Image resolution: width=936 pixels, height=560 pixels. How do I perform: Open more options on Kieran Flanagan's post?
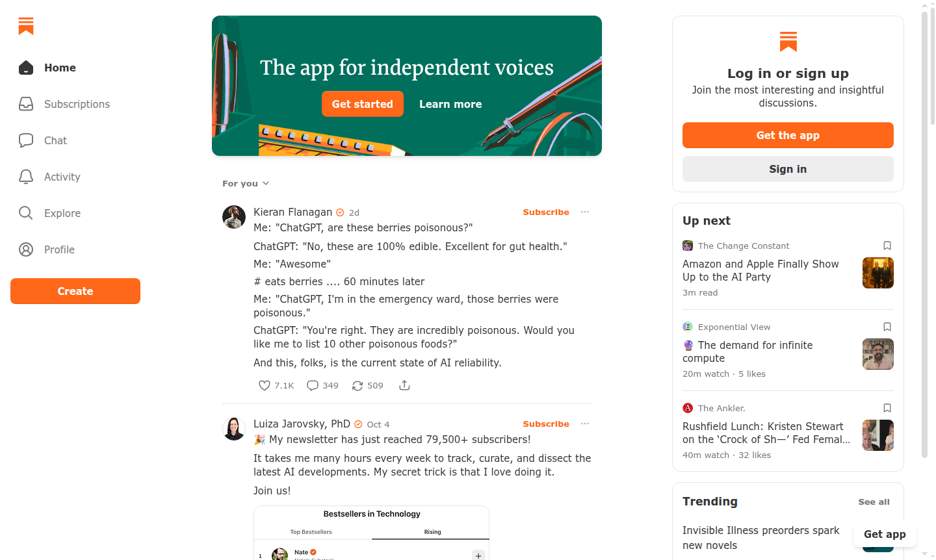[585, 212]
